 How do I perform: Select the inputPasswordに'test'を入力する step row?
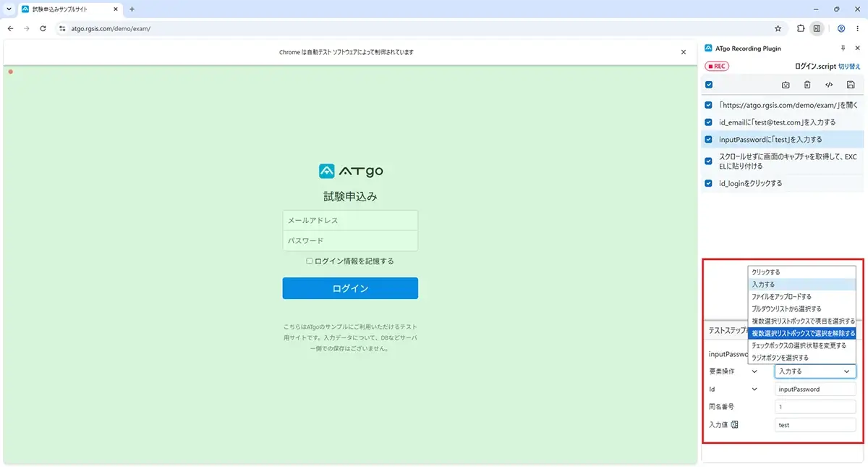[783, 140]
